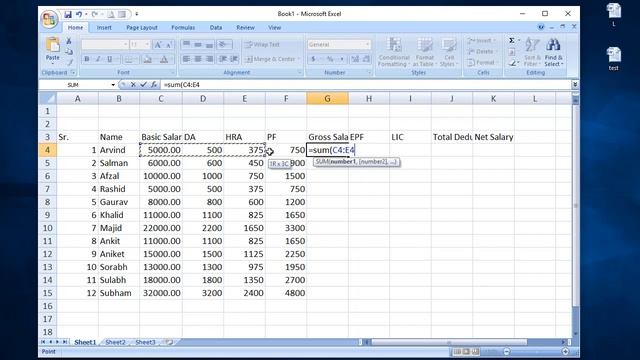Open Format as Table dropdown
The height and width of the screenshot is (360, 640).
(424, 52)
